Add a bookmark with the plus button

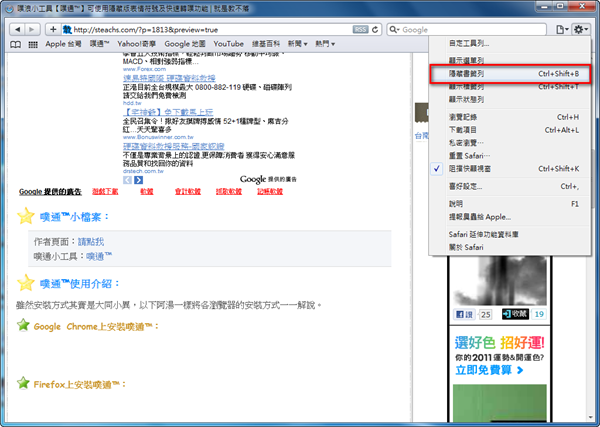53,29
